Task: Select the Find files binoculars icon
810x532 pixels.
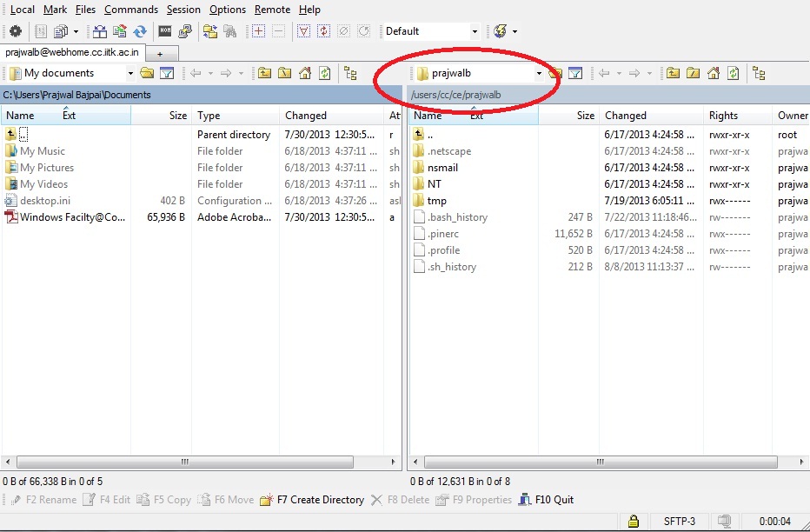Action: click(232, 30)
